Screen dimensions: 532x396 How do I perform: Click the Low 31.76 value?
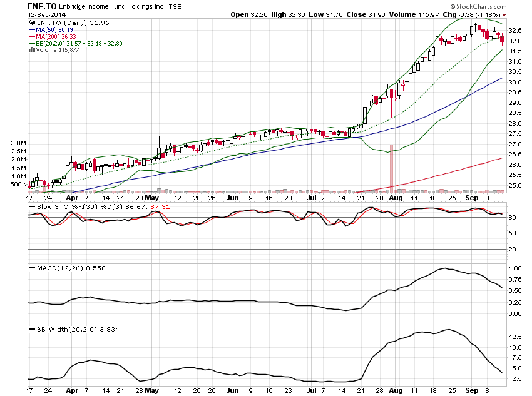(325, 14)
